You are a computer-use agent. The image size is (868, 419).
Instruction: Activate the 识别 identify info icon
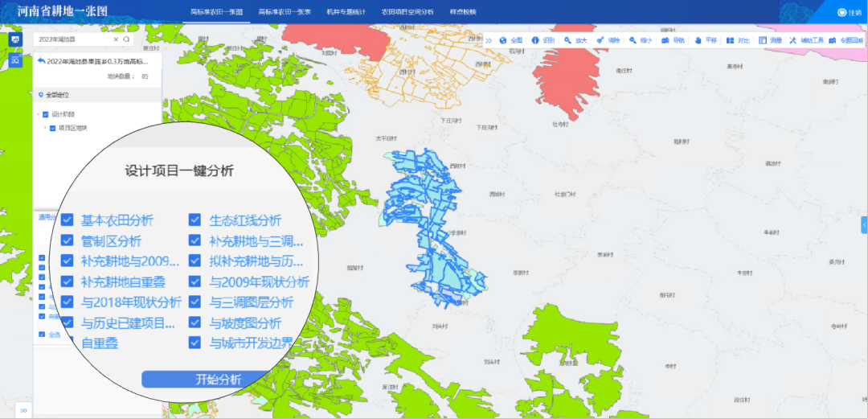(x=534, y=40)
